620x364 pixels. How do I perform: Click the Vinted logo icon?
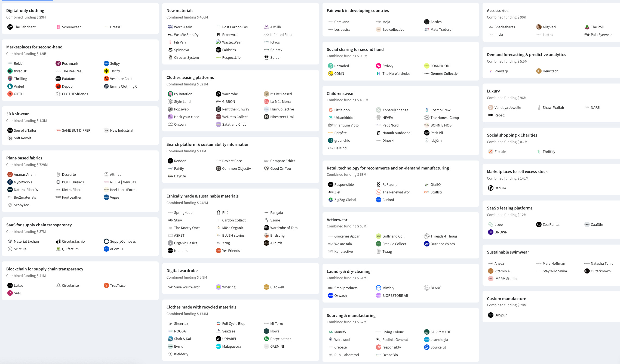10,86
